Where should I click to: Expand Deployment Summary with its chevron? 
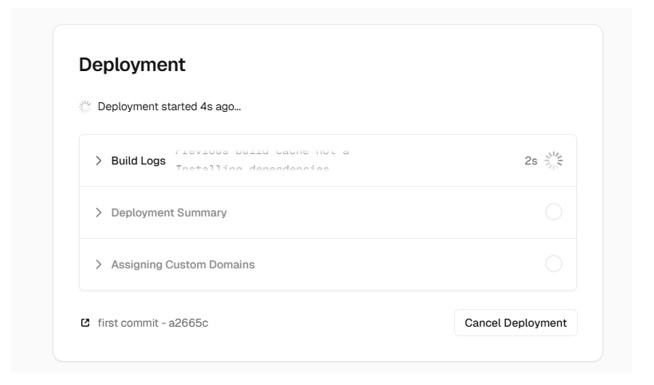(98, 212)
